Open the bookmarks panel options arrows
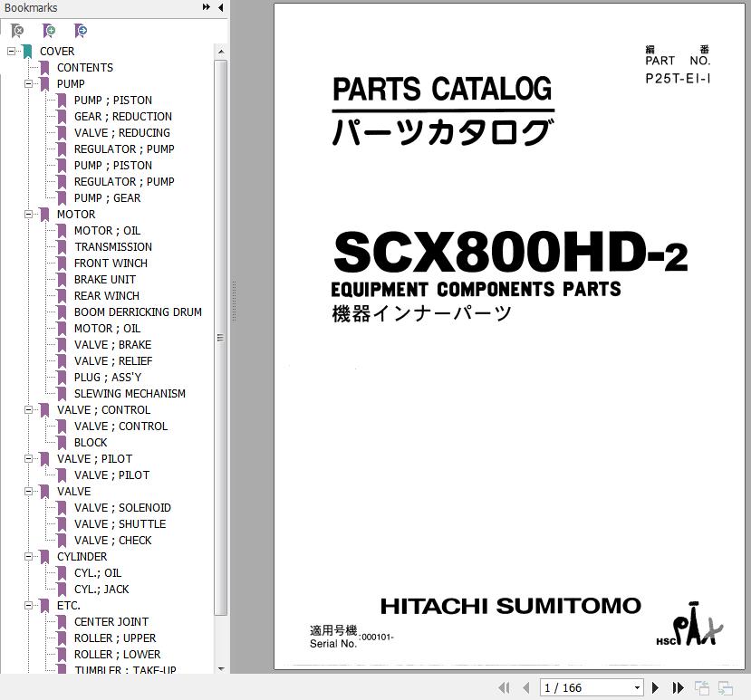Image resolution: width=751 pixels, height=700 pixels. pos(206,7)
